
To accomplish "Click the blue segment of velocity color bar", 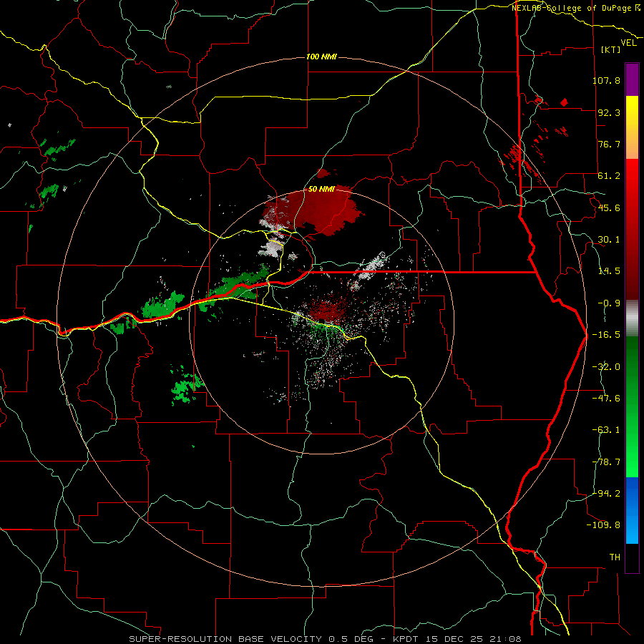I will [x=632, y=510].
